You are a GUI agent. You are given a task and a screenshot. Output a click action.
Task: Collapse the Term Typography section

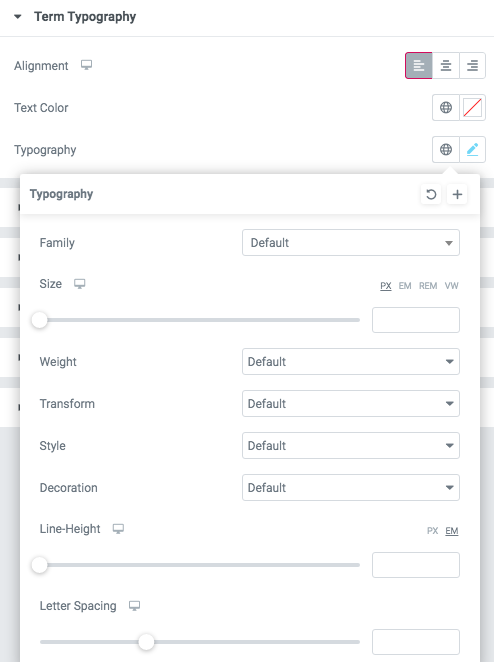(18, 17)
